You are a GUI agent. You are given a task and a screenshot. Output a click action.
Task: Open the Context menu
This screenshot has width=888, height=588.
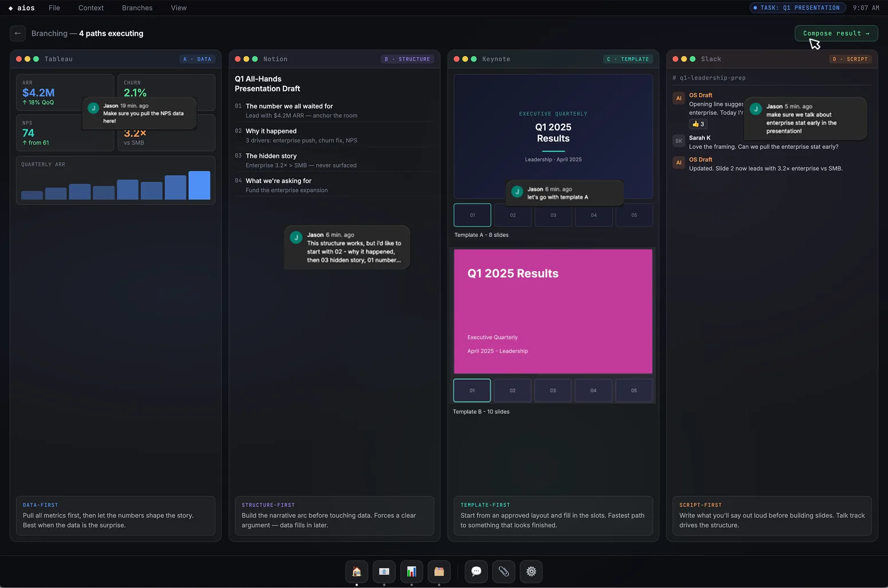click(91, 8)
